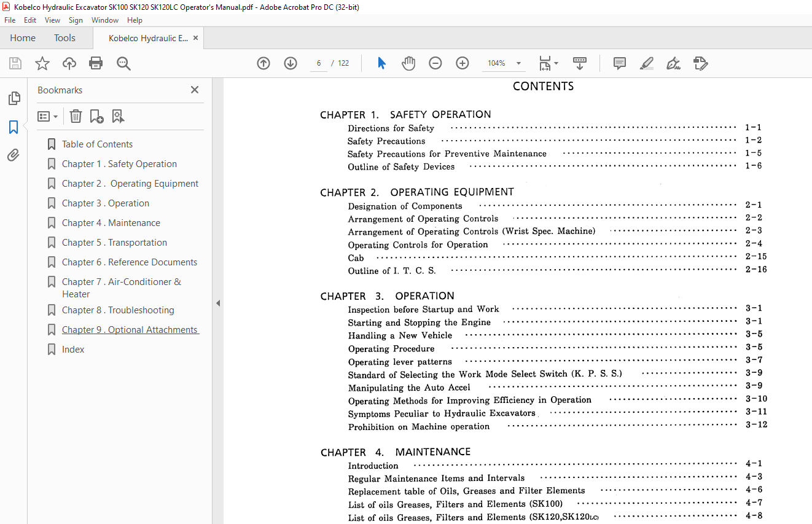Close the Bookmarks panel

pos(195,90)
